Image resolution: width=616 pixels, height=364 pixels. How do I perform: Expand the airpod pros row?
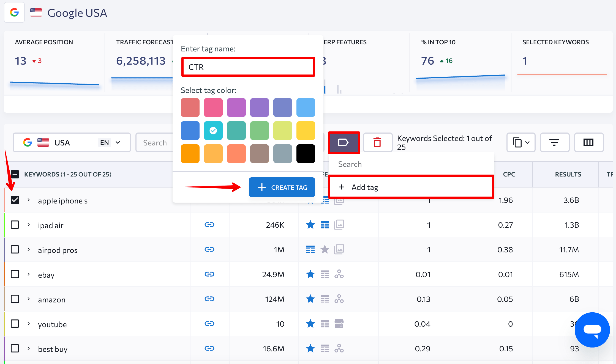[29, 249]
